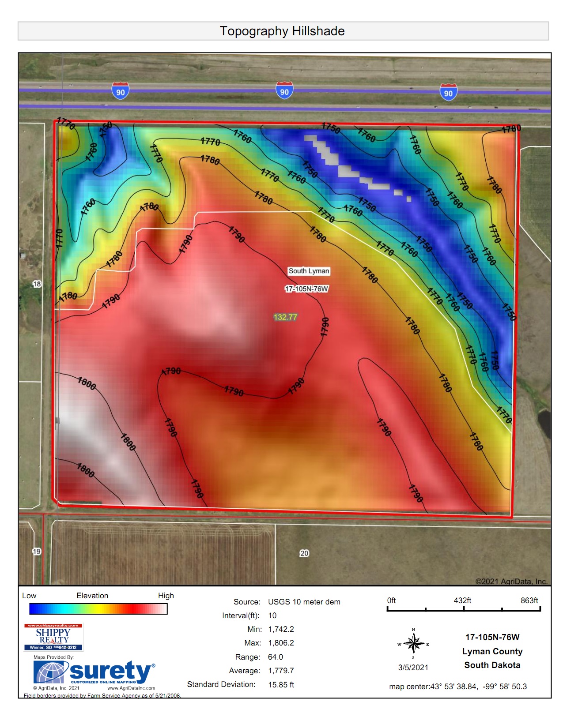Image resolution: width=563 pixels, height=728 pixels.
Task: Select the section 18 map marker
Action: (37, 284)
